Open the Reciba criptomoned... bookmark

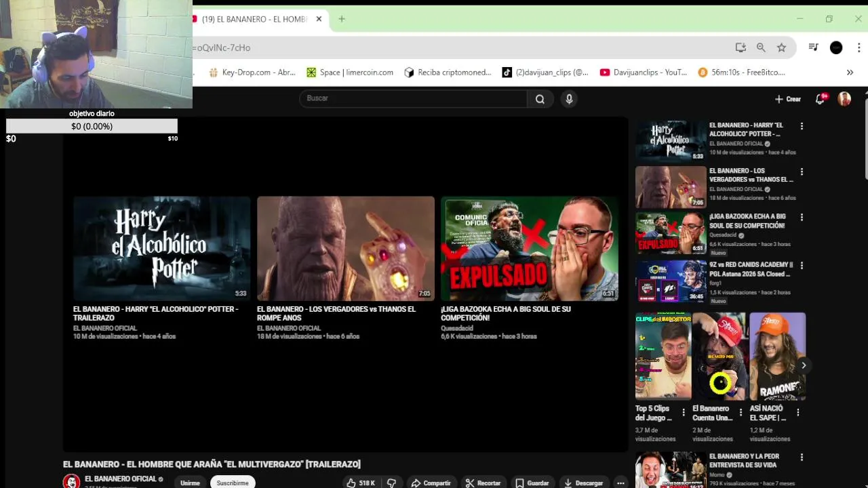click(x=448, y=73)
